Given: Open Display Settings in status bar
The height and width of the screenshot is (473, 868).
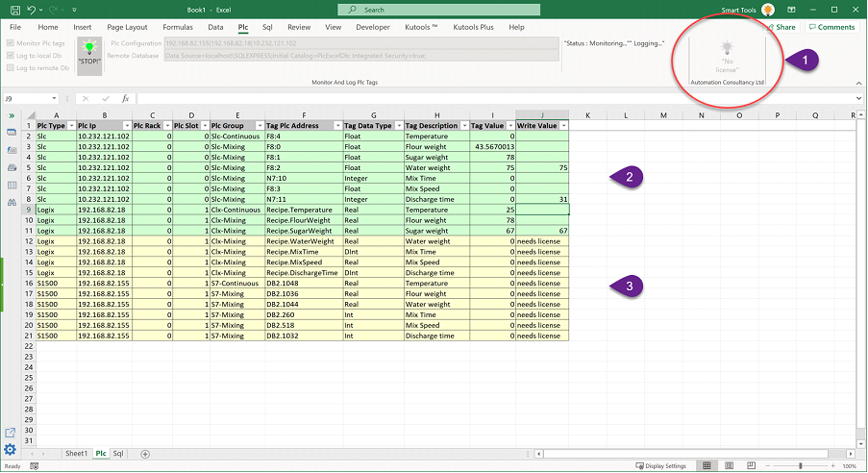Looking at the screenshot, I should [661, 466].
